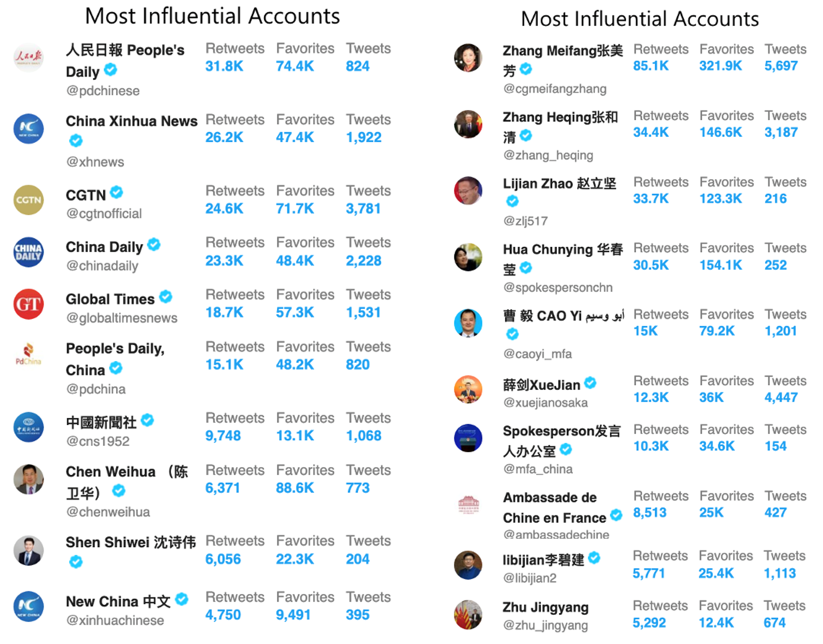The width and height of the screenshot is (823, 644).
Task: Open the Global Times red GT avatar
Action: click(29, 304)
